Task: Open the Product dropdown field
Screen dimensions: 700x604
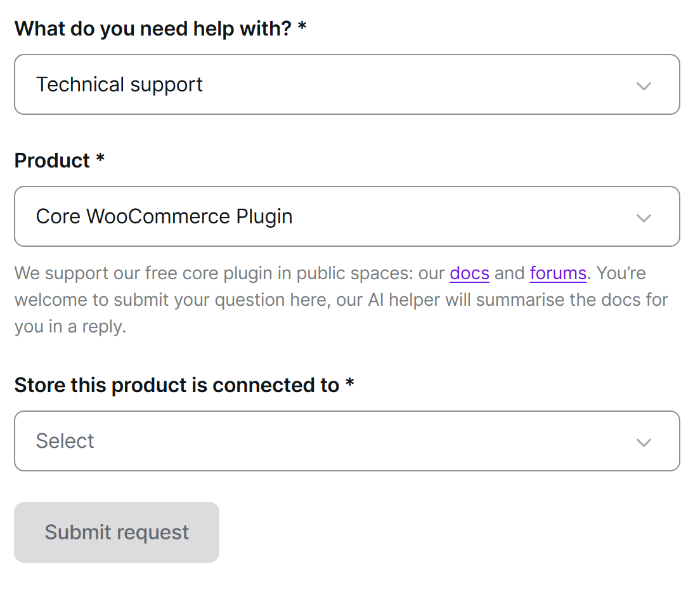Action: [x=347, y=216]
